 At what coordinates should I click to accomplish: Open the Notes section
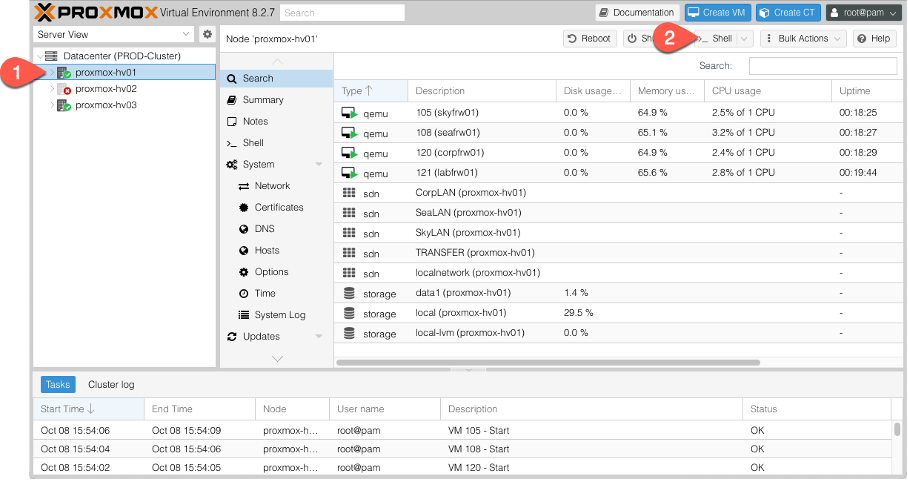pyautogui.click(x=255, y=121)
